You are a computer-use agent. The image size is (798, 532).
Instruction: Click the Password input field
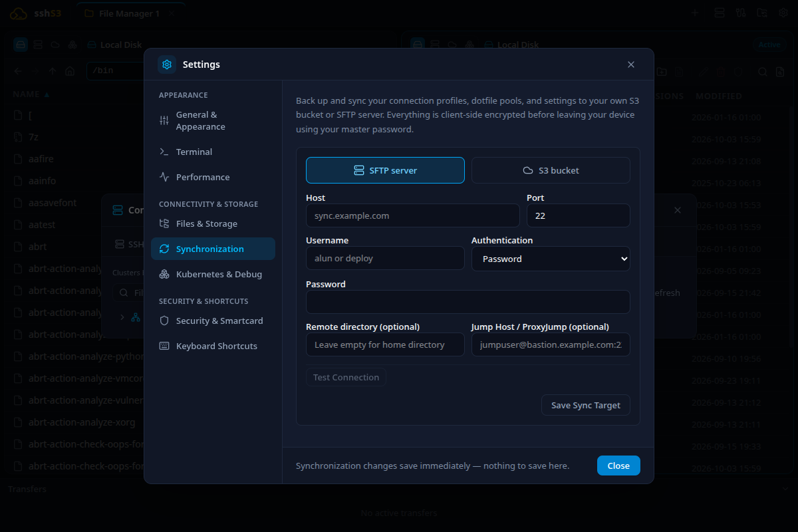(x=467, y=302)
